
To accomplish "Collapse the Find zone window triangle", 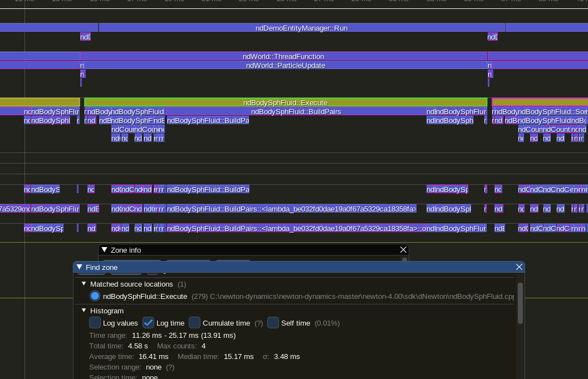I will point(79,268).
